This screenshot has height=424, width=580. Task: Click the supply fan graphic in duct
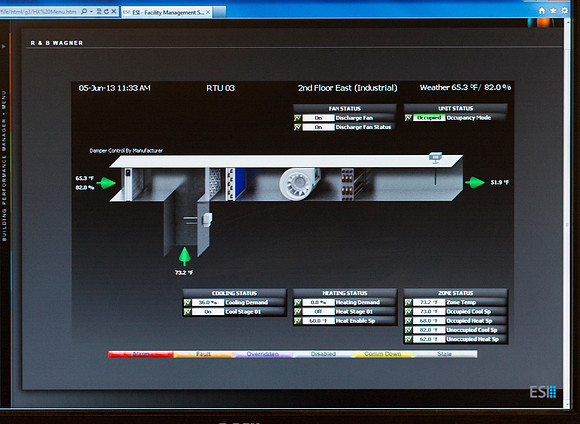pos(299,184)
